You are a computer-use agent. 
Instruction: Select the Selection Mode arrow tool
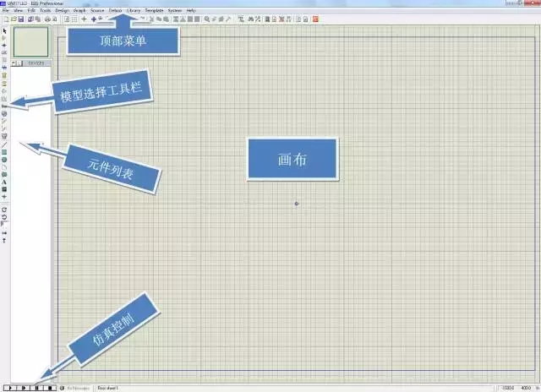pyautogui.click(x=5, y=30)
